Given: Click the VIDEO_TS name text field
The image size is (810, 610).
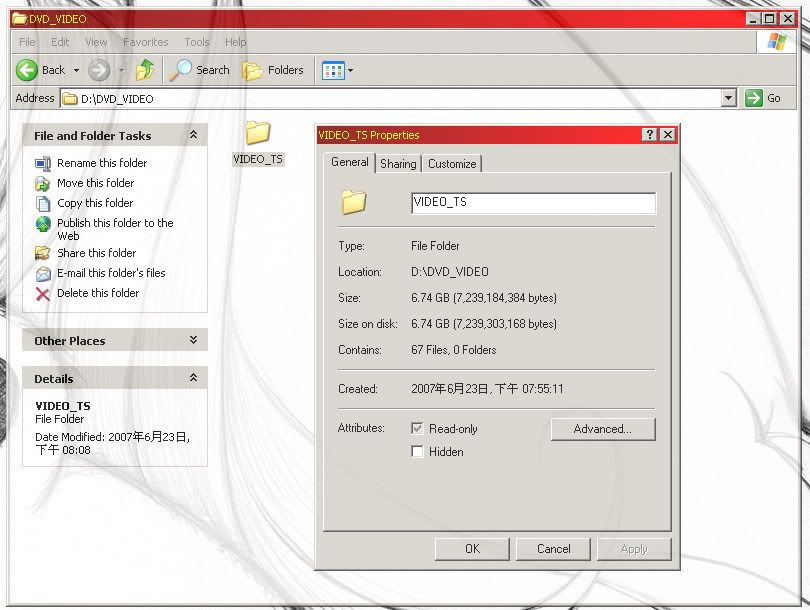Looking at the screenshot, I should (x=533, y=202).
